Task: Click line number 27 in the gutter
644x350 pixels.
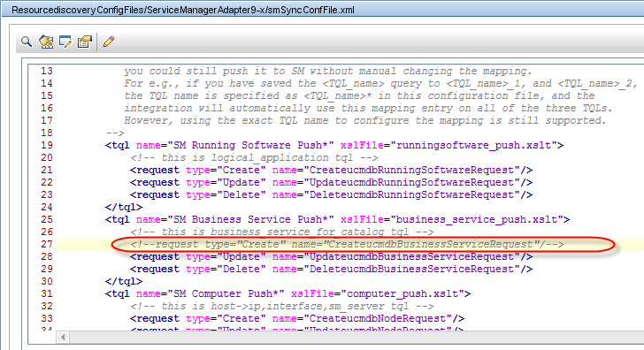Action: point(46,244)
